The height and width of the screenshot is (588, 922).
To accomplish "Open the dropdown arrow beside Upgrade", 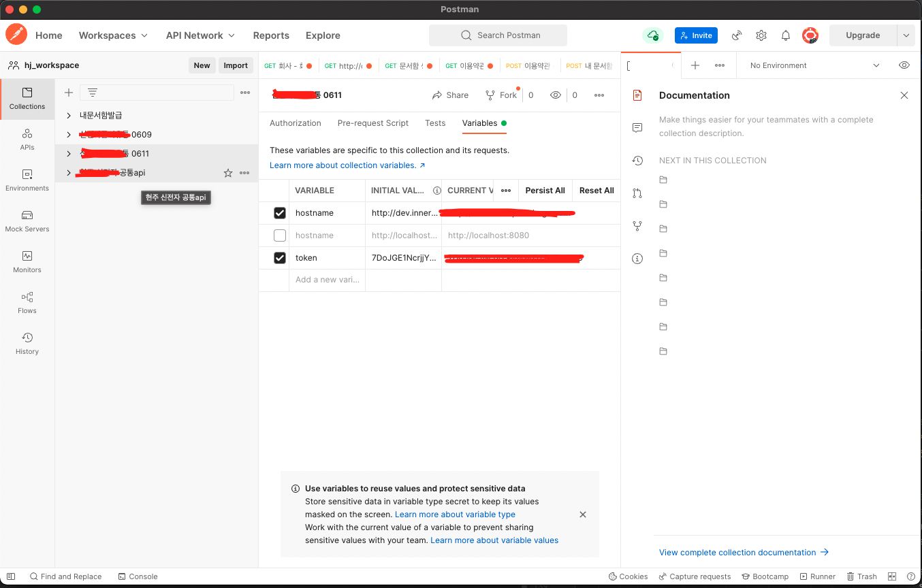I will pyautogui.click(x=906, y=35).
